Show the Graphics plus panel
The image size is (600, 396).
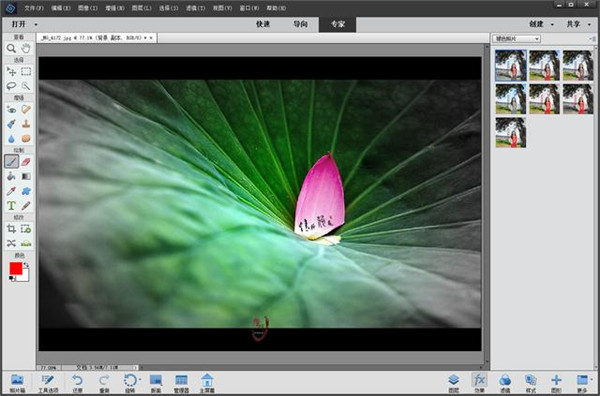tap(556, 383)
